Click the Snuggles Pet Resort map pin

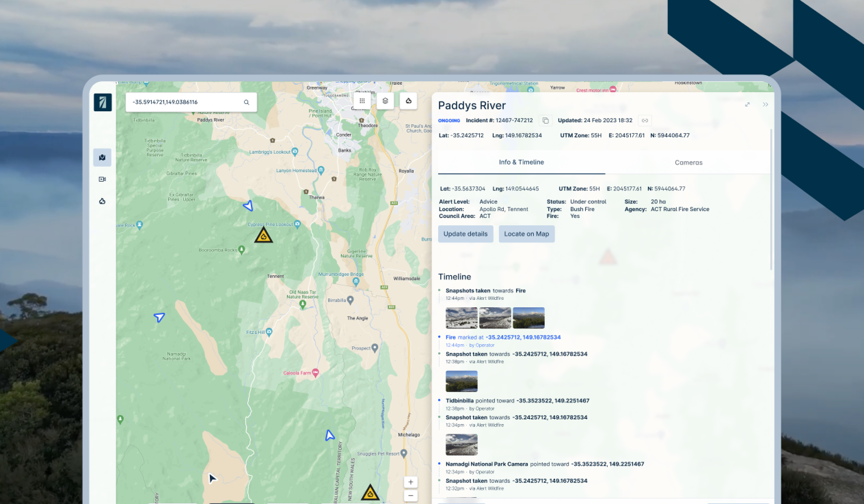(404, 454)
